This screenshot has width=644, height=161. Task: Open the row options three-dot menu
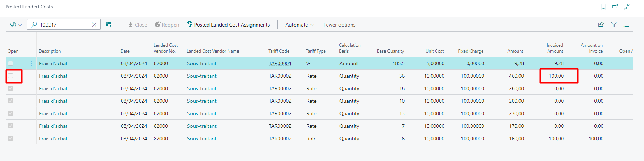31,63
